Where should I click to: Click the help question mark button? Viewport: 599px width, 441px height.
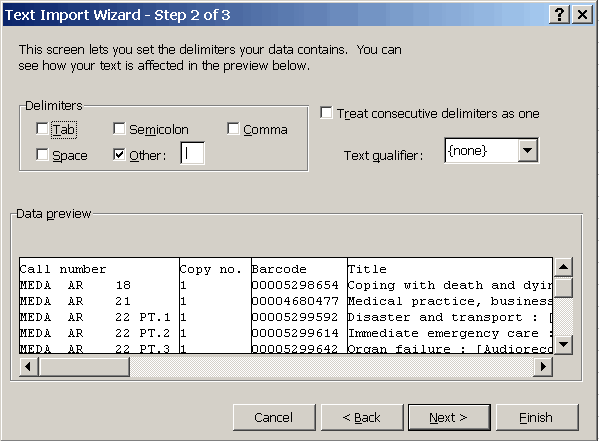click(559, 15)
